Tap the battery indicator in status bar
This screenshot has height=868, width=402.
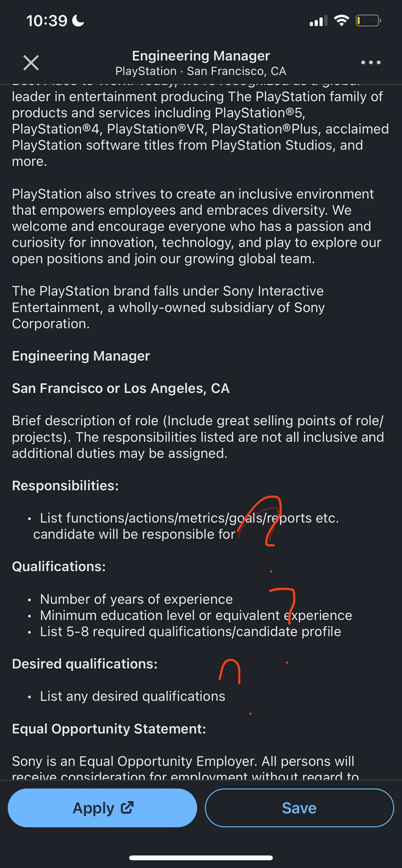coord(368,21)
